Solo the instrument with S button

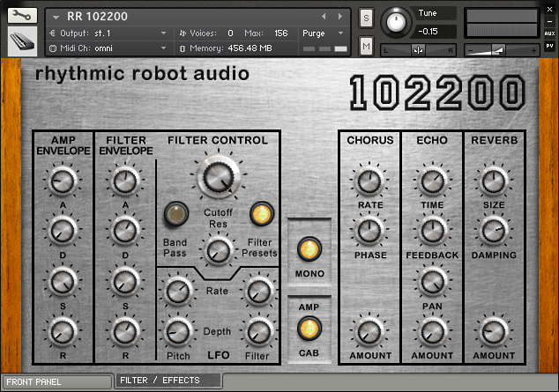coord(366,18)
